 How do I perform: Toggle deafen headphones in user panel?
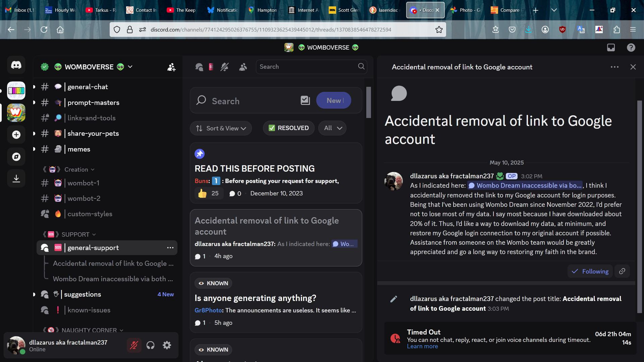pos(150,345)
